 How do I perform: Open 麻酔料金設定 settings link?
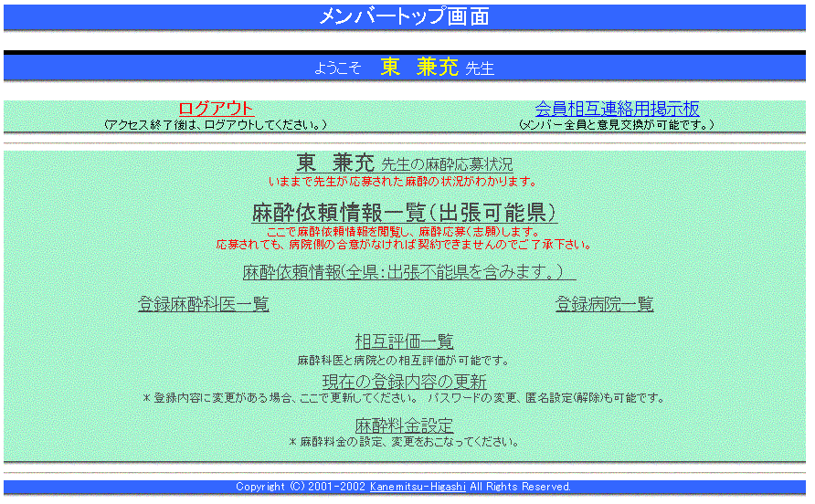point(404,425)
